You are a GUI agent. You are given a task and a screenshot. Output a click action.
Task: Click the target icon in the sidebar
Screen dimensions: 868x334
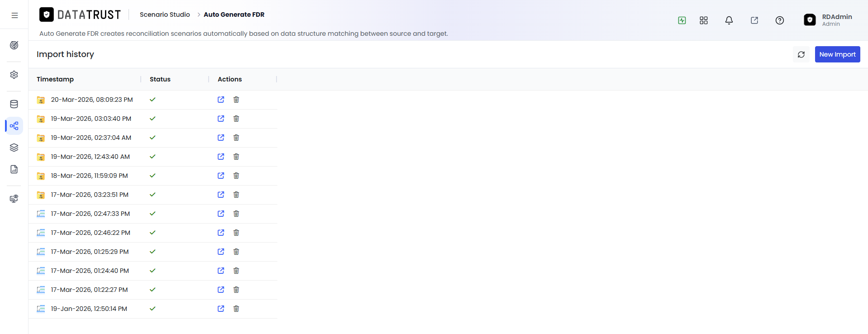[14, 45]
